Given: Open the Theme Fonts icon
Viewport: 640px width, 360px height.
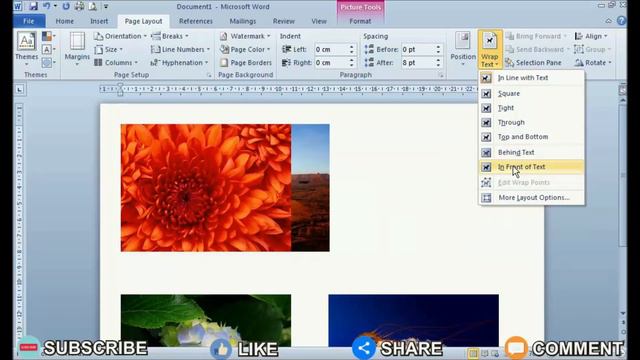Looking at the screenshot, I should 47,49.
